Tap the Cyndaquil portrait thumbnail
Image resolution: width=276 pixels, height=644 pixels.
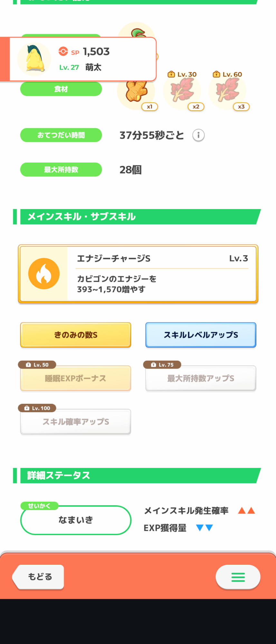[x=34, y=59]
